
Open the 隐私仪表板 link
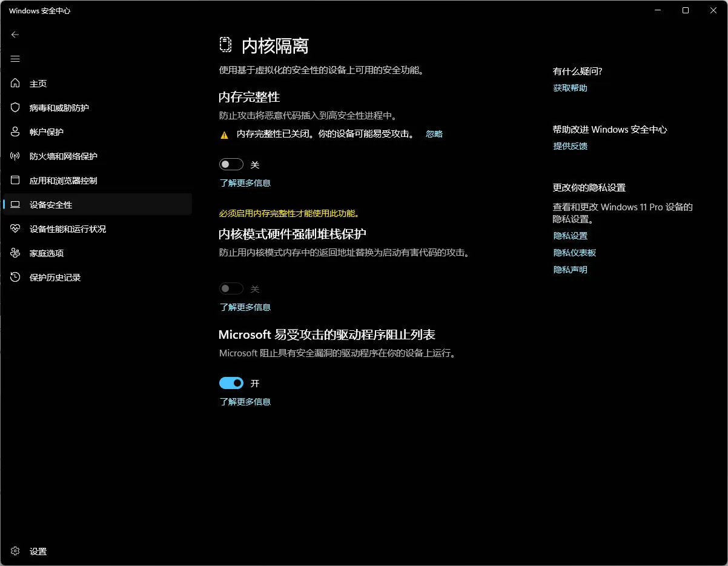coord(574,253)
